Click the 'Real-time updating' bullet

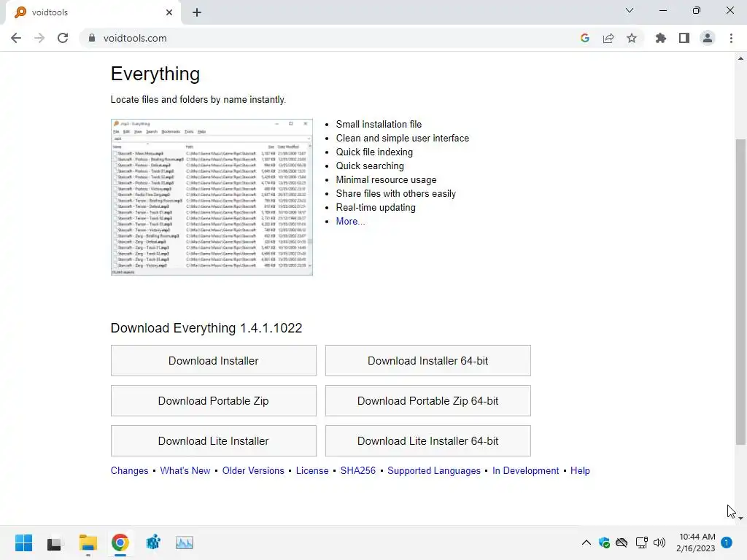coord(376,208)
